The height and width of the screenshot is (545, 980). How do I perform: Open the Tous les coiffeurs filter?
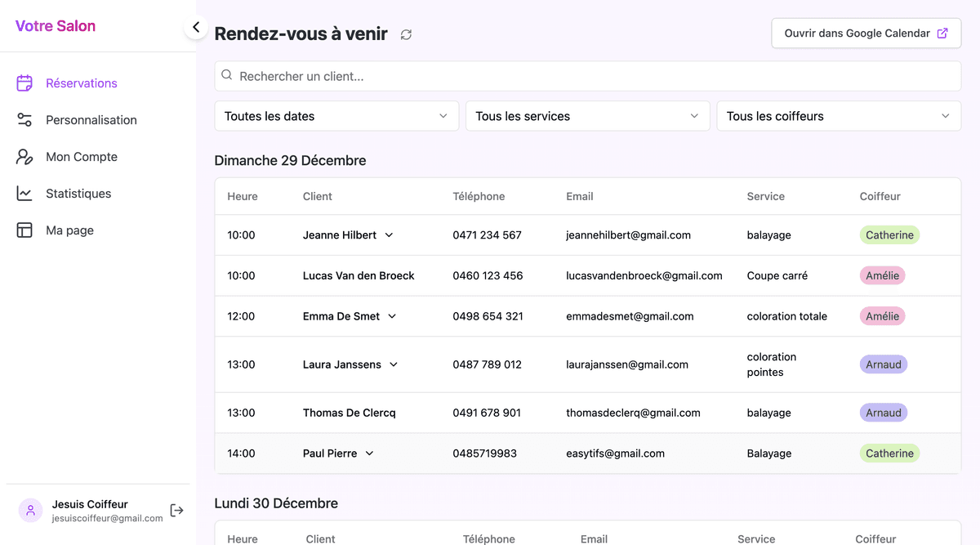(x=839, y=116)
